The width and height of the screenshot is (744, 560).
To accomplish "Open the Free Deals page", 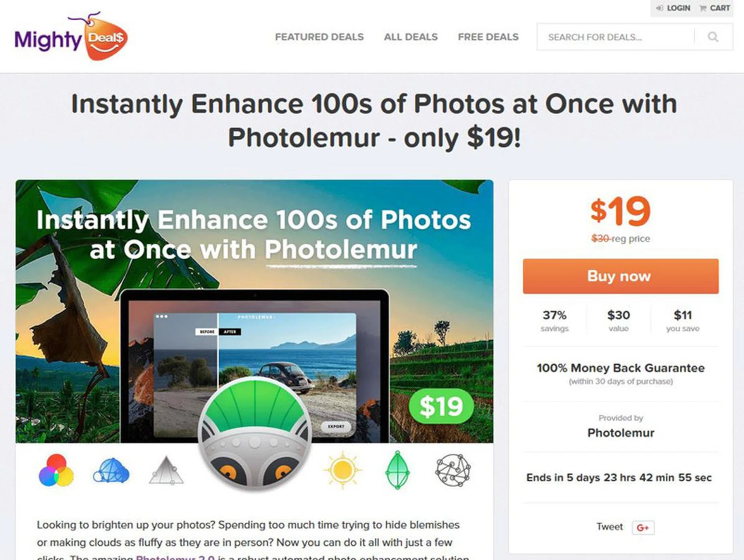I will 488,37.
